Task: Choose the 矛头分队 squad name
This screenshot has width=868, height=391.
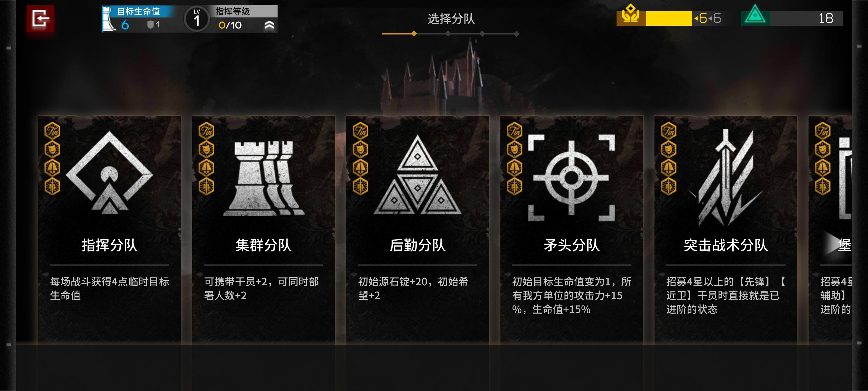Action: click(x=572, y=245)
